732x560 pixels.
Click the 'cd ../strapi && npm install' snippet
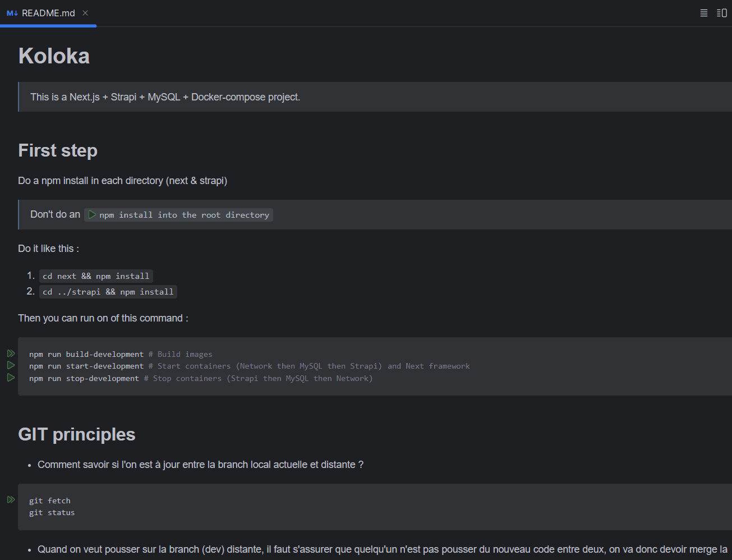click(108, 292)
